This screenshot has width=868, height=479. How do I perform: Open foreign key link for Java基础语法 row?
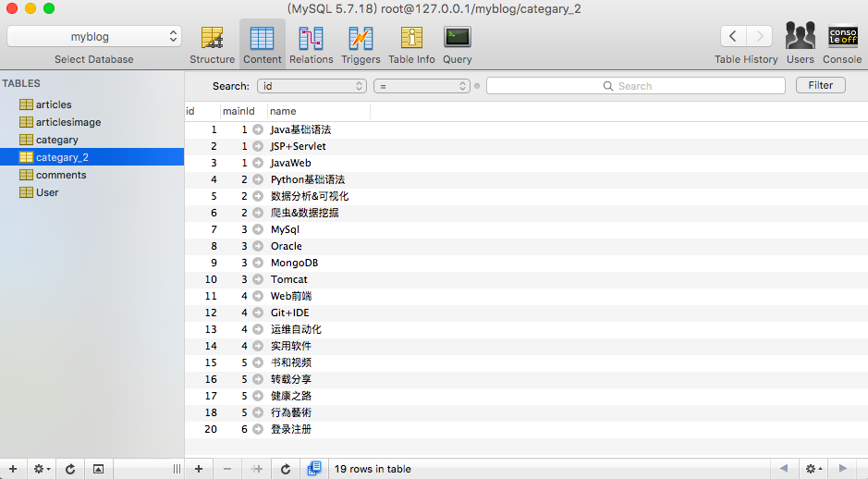[x=258, y=129]
